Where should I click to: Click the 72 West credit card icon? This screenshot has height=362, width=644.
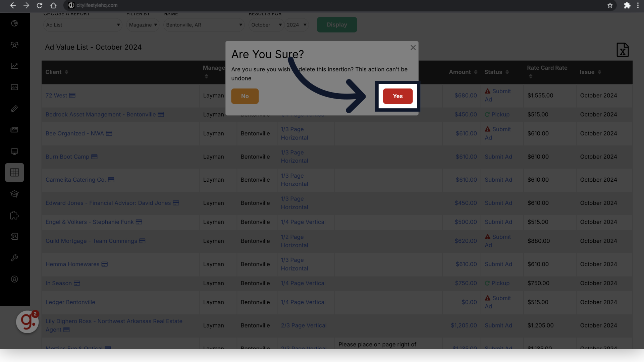[72, 96]
